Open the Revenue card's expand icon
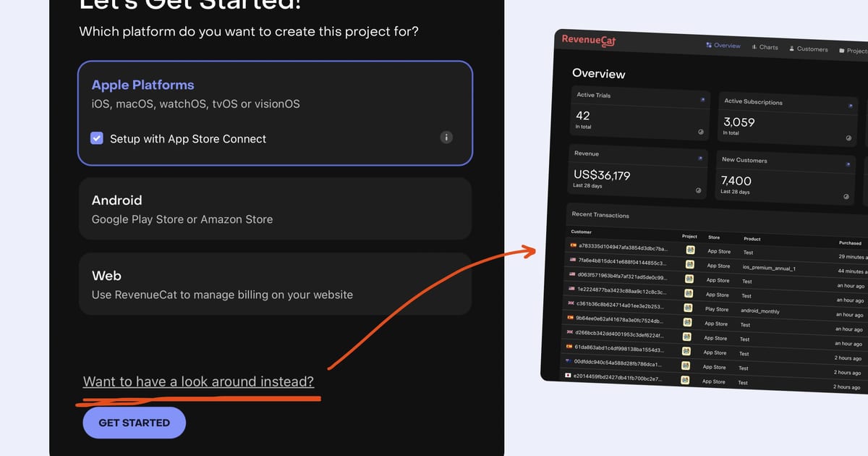Viewport: 868px width, 456px height. (699, 158)
